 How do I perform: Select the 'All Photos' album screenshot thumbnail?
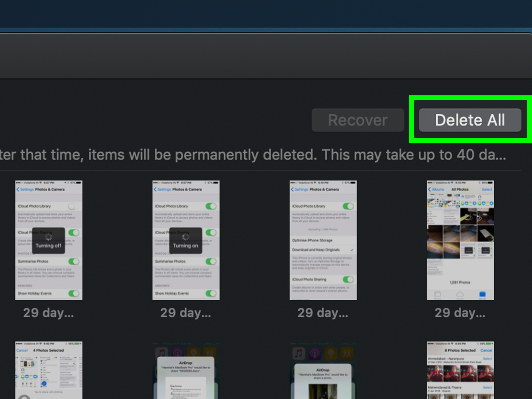[x=460, y=240]
